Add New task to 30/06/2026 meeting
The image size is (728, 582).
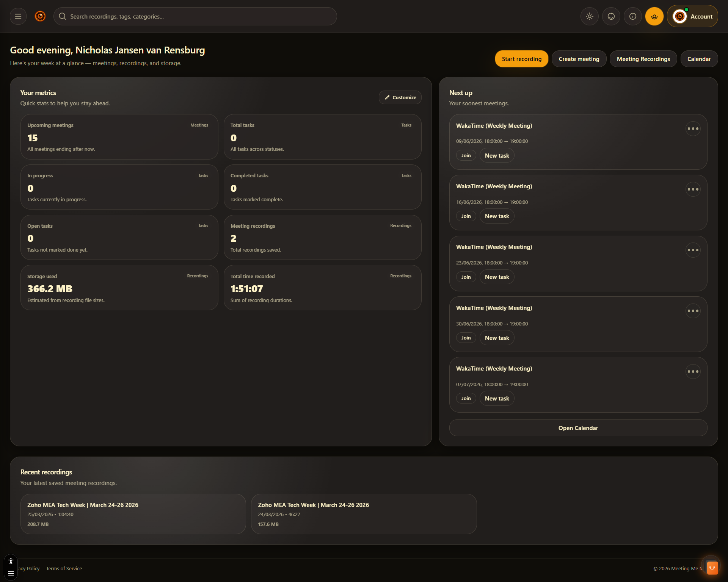pyautogui.click(x=497, y=338)
